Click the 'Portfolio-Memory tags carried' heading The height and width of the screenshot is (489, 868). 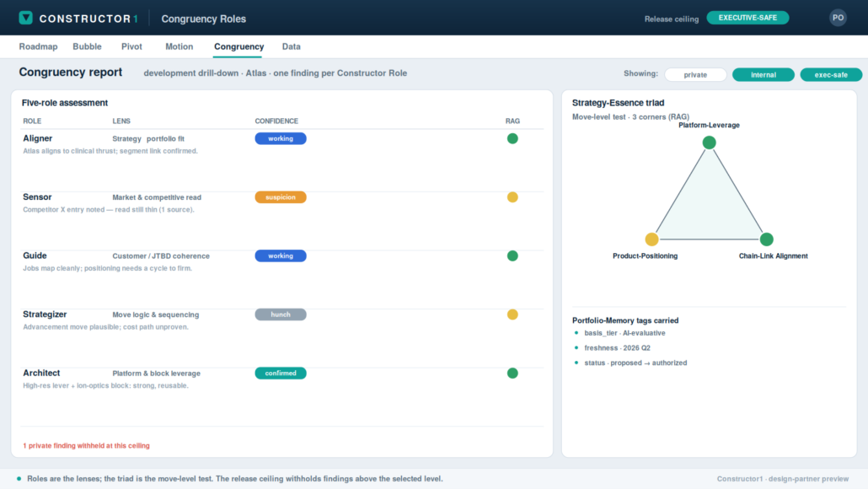point(625,320)
